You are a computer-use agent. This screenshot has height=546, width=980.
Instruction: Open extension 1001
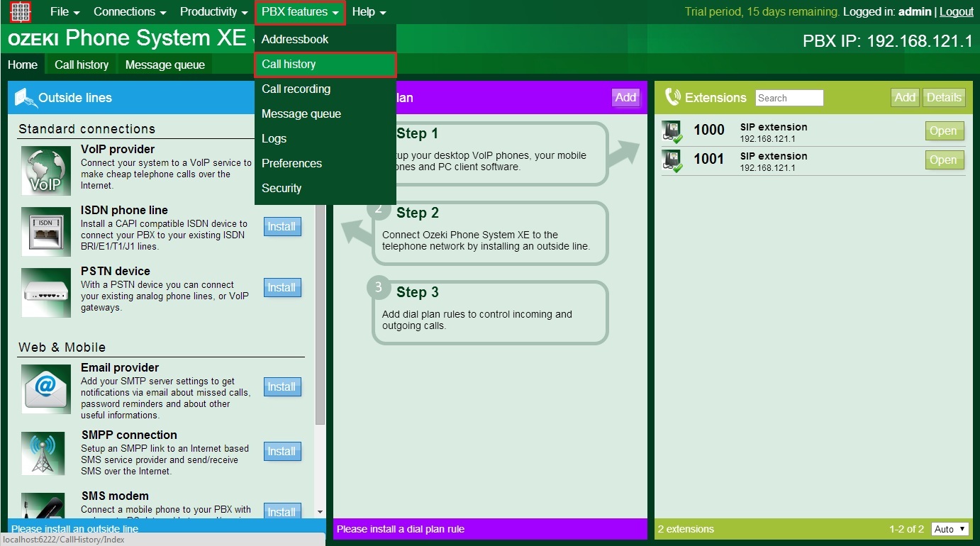pos(945,160)
